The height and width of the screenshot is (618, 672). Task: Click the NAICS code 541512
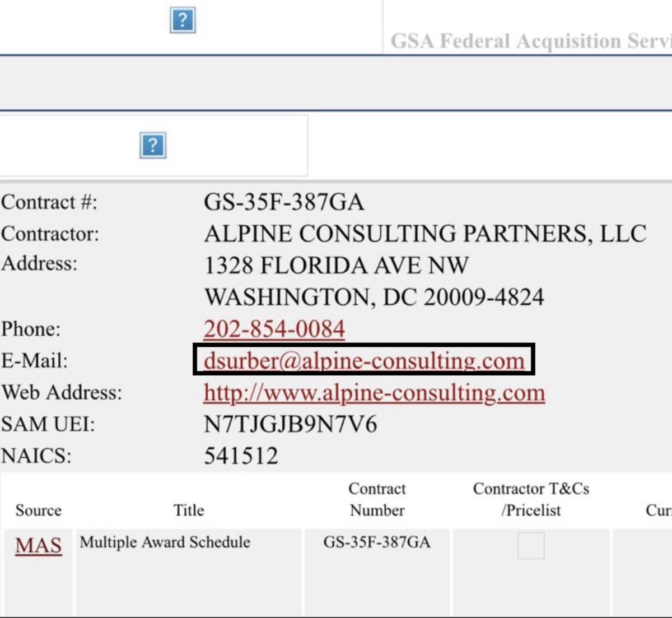coord(241,456)
